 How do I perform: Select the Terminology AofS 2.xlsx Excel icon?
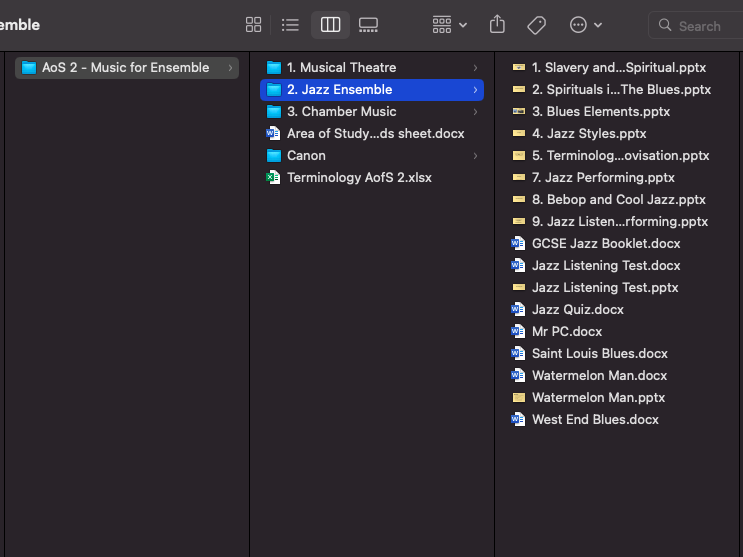pos(273,178)
